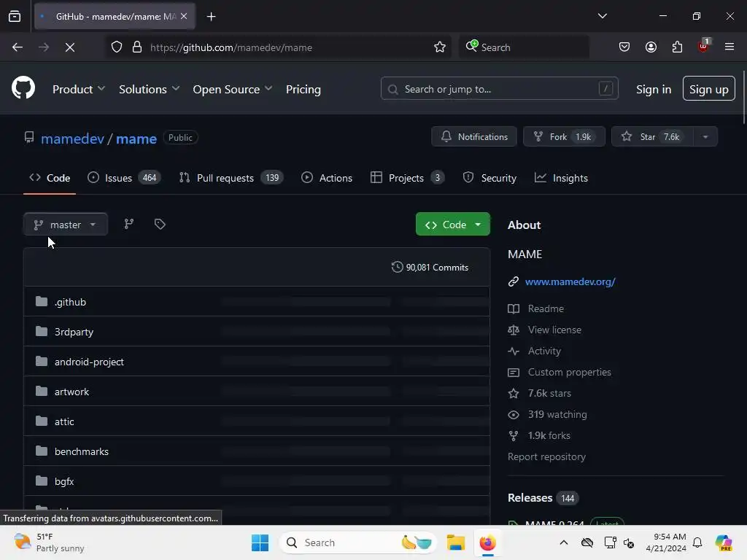Viewport: 747px width, 560px height.
Task: Open a new browser tab
Action: [211, 17]
